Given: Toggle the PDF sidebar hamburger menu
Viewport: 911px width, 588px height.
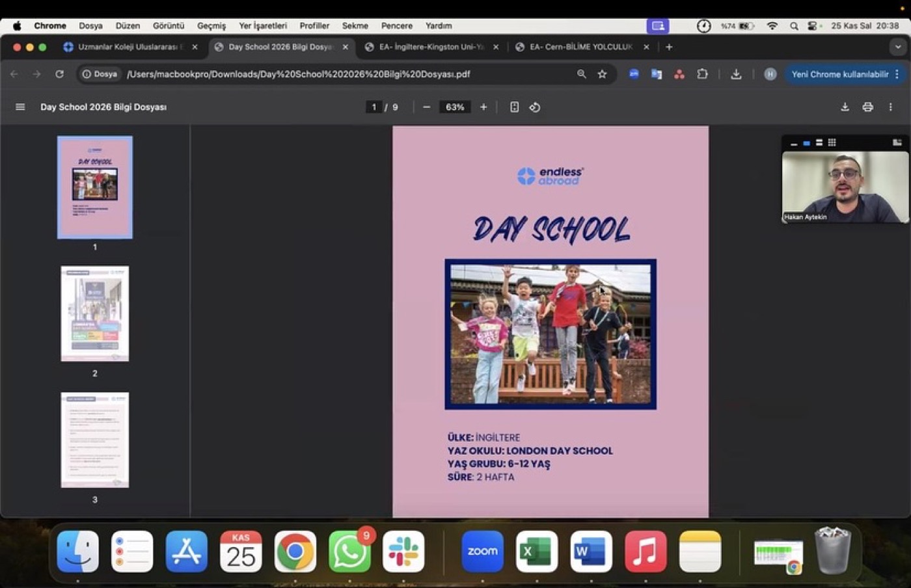Looking at the screenshot, I should tap(20, 107).
